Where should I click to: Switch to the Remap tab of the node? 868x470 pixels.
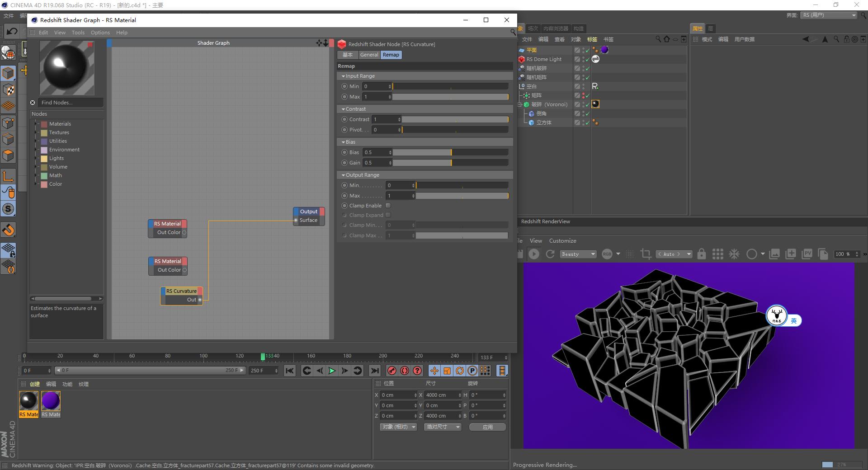[391, 55]
